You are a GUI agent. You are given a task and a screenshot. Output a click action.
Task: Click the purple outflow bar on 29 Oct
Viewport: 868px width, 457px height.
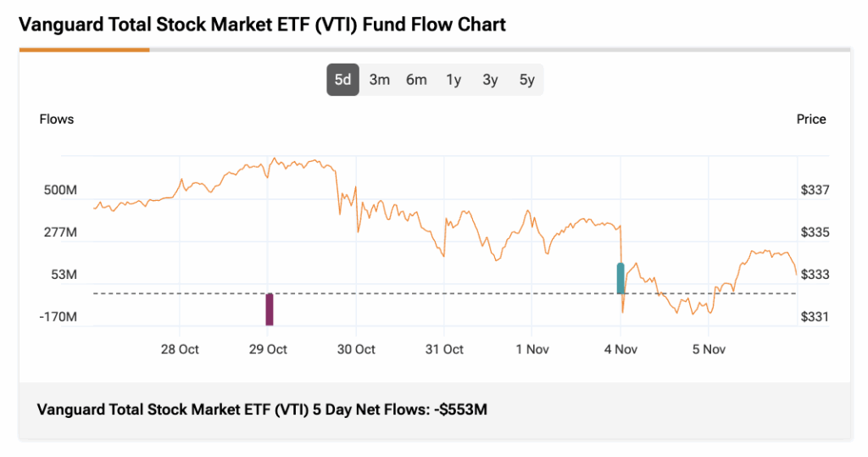pyautogui.click(x=270, y=309)
